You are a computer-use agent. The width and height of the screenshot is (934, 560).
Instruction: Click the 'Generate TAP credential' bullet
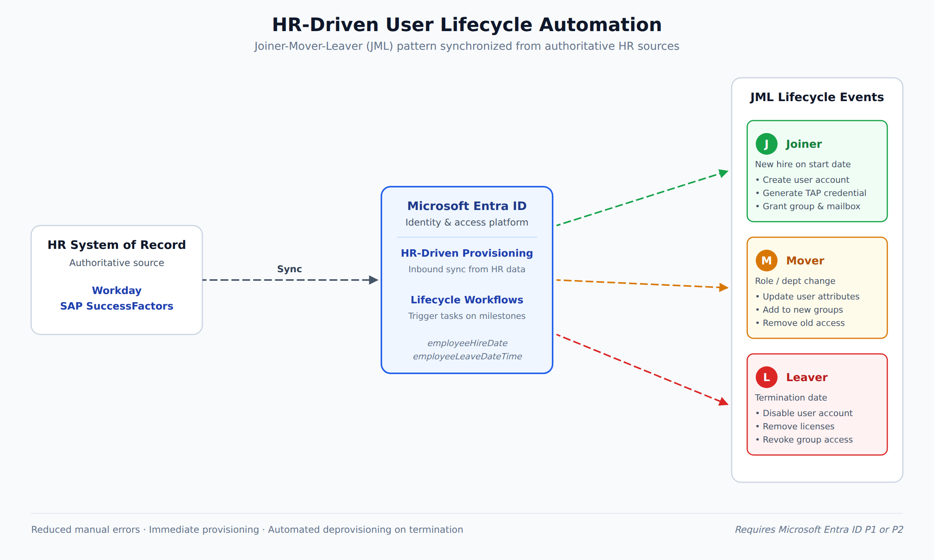point(811,193)
